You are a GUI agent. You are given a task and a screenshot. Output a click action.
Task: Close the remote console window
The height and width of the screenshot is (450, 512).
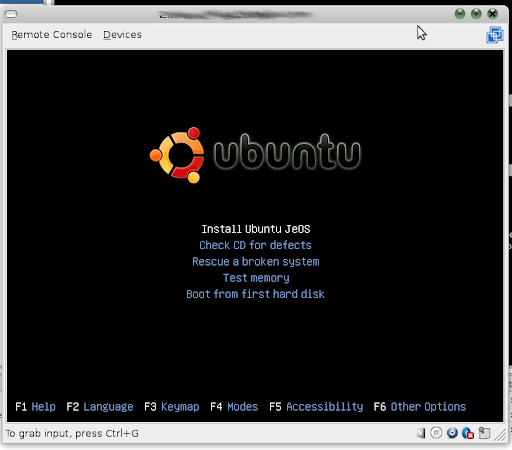tap(492, 14)
